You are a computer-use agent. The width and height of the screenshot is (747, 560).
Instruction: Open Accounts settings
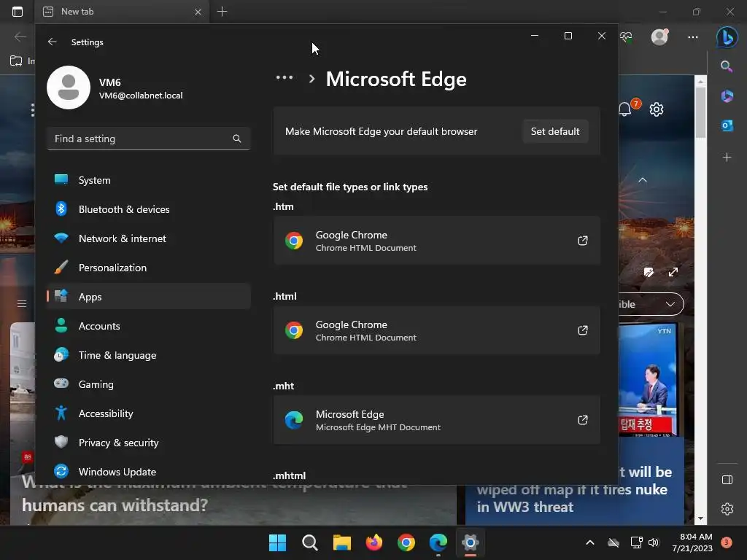[x=149, y=326]
